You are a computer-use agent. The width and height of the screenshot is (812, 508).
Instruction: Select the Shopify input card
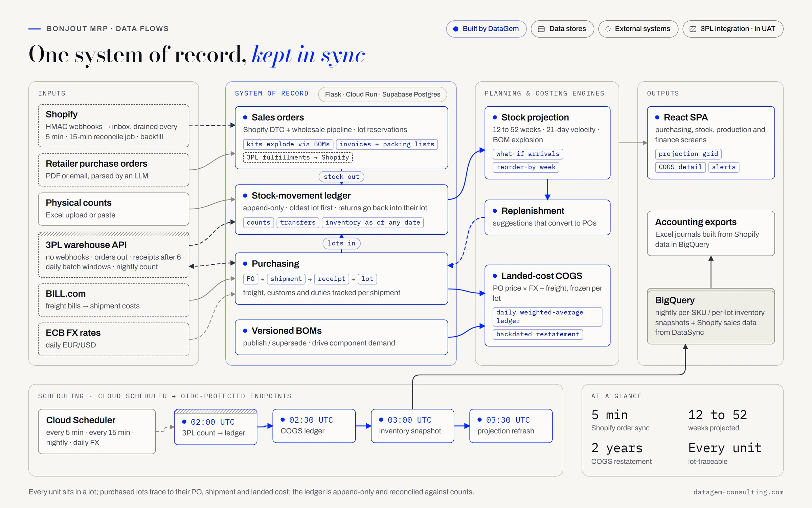114,126
